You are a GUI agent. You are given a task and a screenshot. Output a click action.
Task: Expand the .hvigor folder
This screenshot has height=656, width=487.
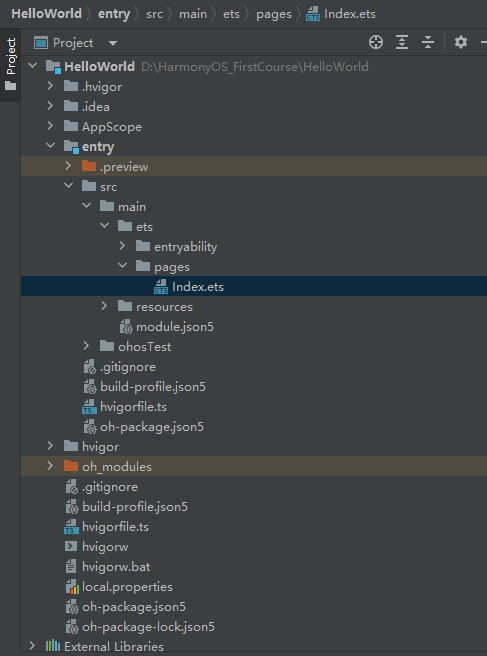point(50,86)
